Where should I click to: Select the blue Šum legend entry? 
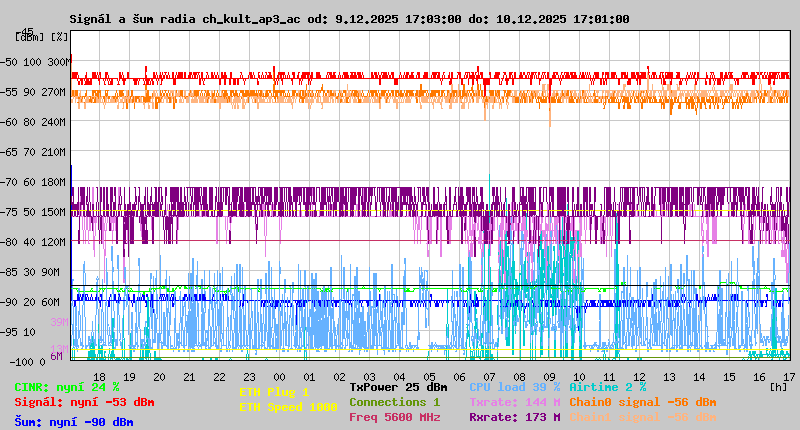pyautogui.click(x=74, y=421)
